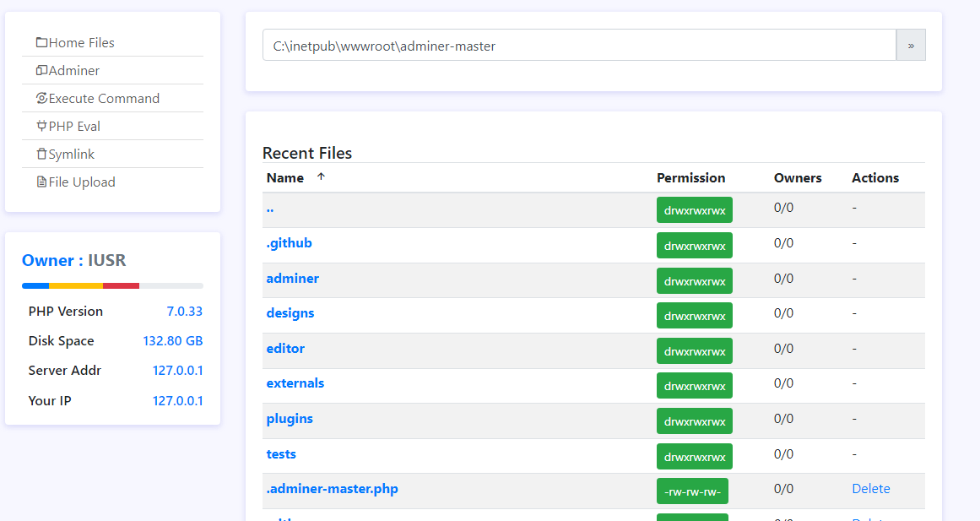980x521 pixels.
Task: Open the externals folder
Action: [x=295, y=383]
